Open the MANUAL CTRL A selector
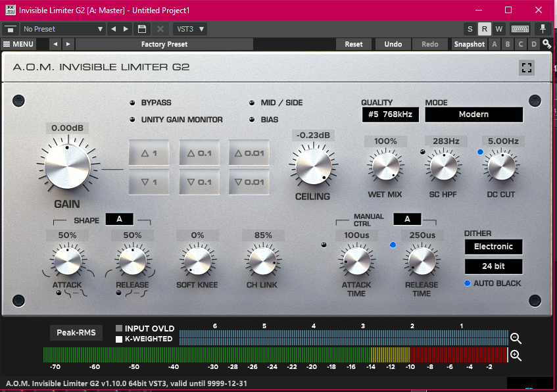This screenshot has width=557, height=392. pos(407,219)
